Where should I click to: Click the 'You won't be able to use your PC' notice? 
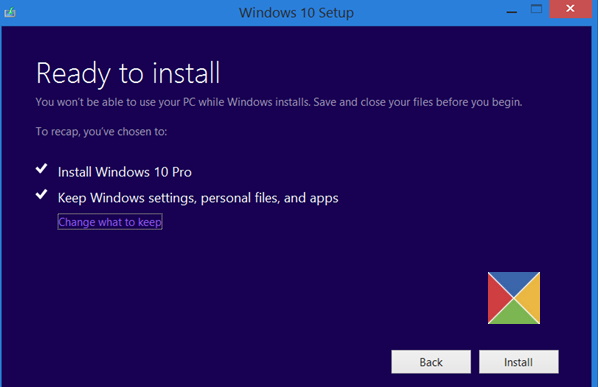pos(278,102)
